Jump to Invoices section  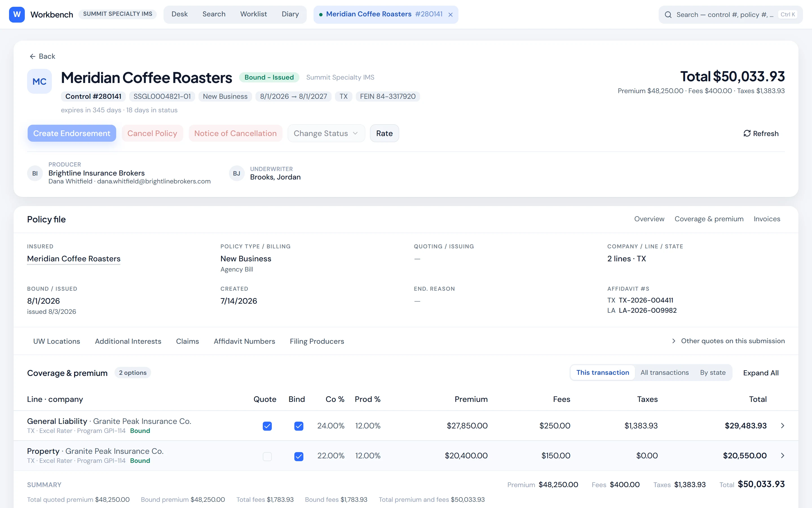767,219
